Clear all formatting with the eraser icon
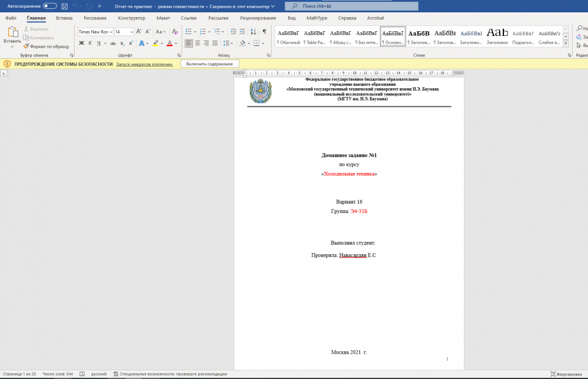 pyautogui.click(x=175, y=32)
